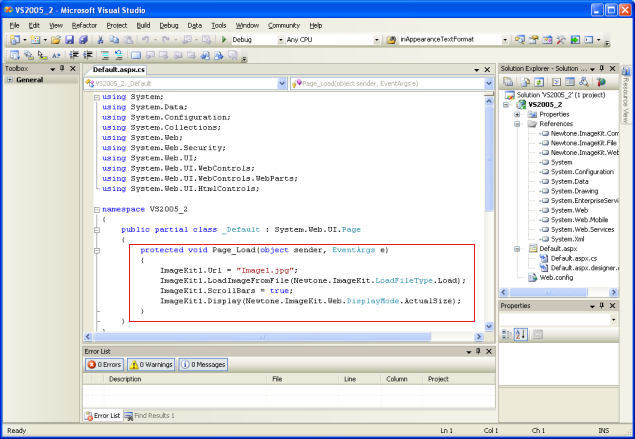635x439 pixels.
Task: Expand the Properties node in Solution Explorer
Action: [x=517, y=114]
